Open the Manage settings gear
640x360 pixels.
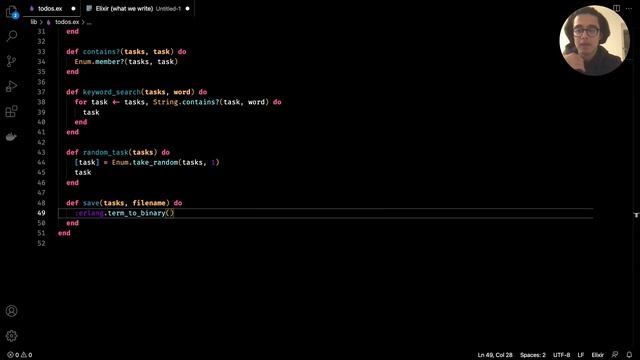coord(11,336)
